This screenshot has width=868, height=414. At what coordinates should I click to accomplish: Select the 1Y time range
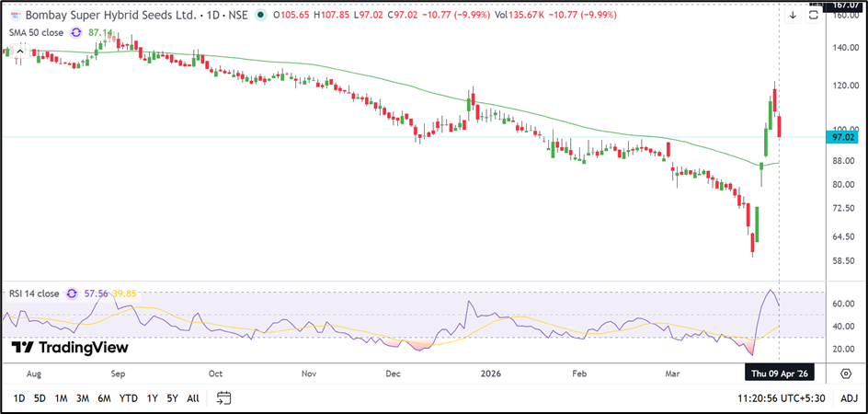click(x=152, y=397)
